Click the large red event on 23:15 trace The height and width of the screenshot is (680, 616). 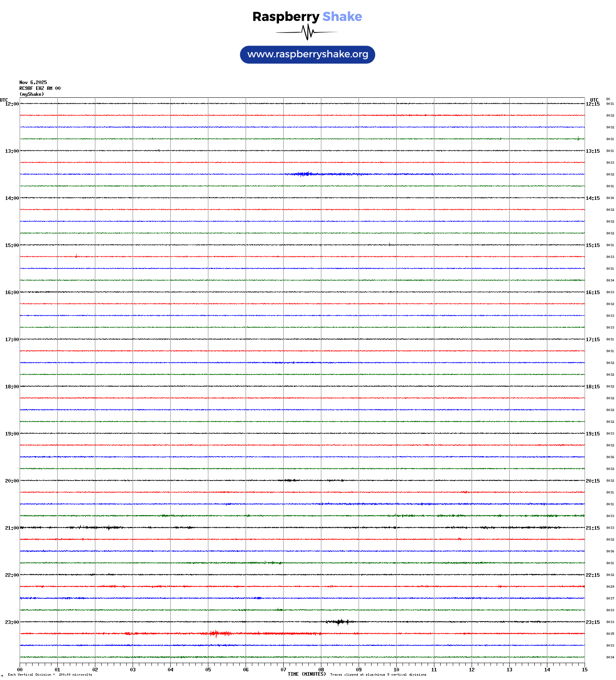[215, 633]
